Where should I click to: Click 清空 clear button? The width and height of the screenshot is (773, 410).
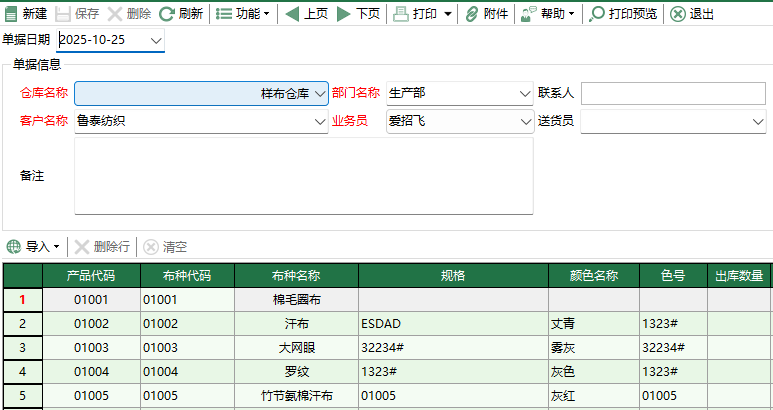(165, 246)
